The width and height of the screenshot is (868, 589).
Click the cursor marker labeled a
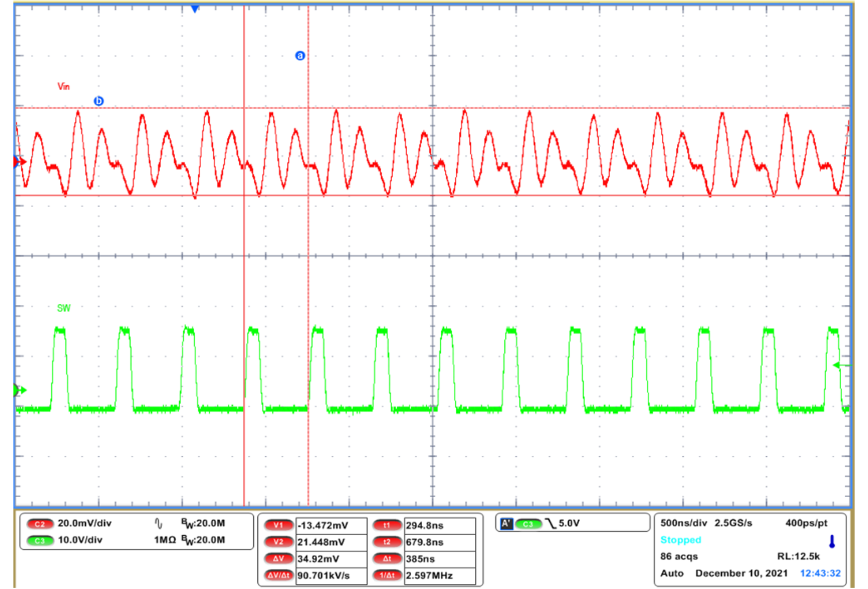[300, 55]
